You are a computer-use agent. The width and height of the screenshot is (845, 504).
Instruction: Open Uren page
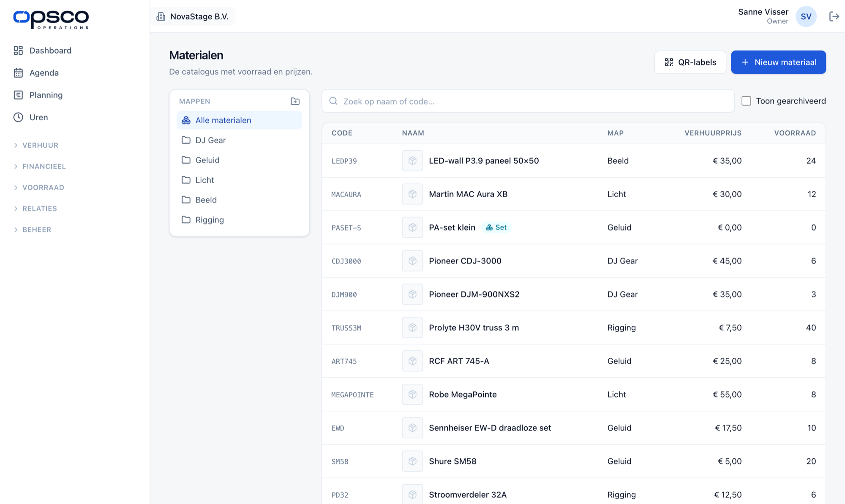point(38,117)
